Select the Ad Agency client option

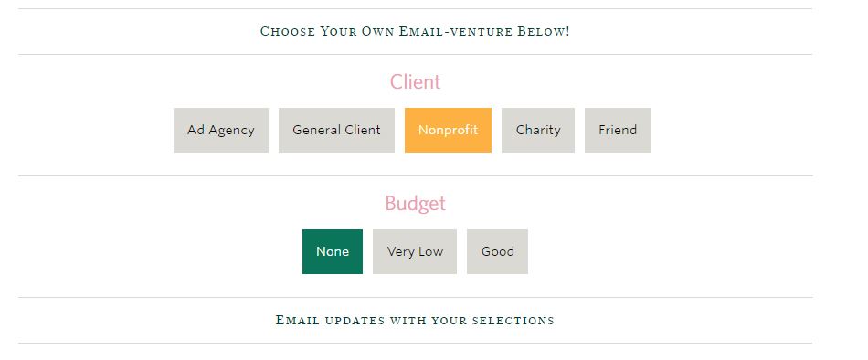tap(221, 130)
